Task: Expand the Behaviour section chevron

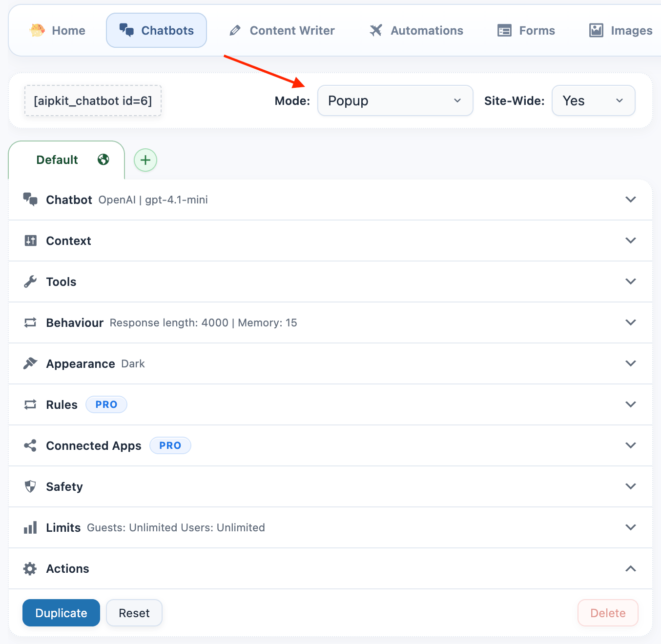Action: (x=630, y=322)
